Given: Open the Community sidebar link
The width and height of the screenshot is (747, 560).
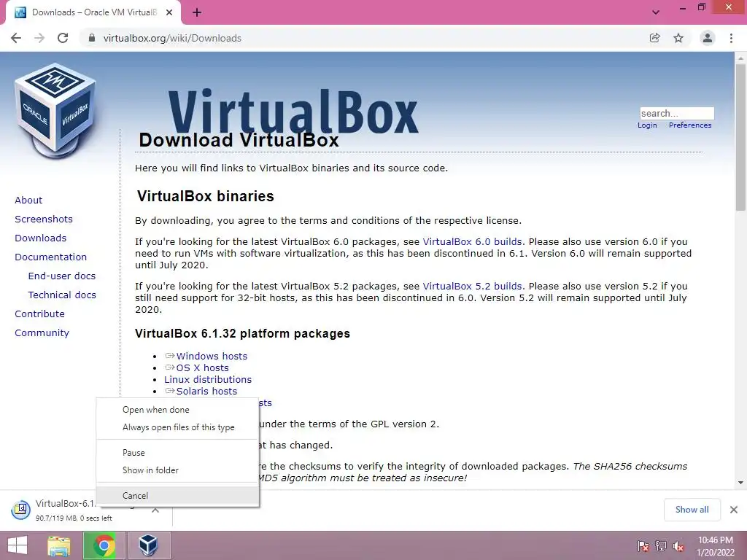Looking at the screenshot, I should (42, 332).
